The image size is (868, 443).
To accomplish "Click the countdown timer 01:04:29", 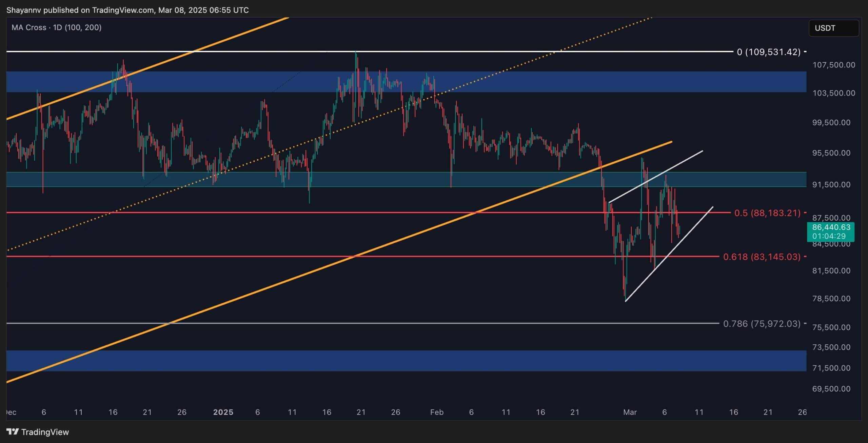I will coord(829,236).
